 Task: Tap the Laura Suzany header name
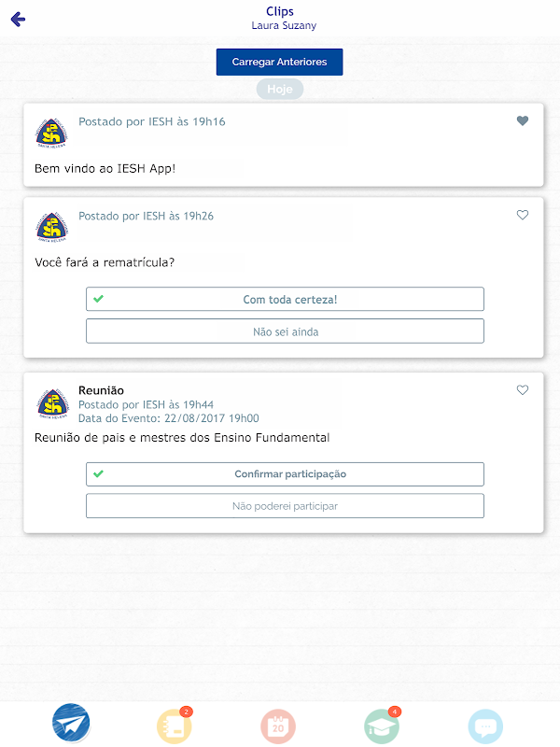pos(284,25)
